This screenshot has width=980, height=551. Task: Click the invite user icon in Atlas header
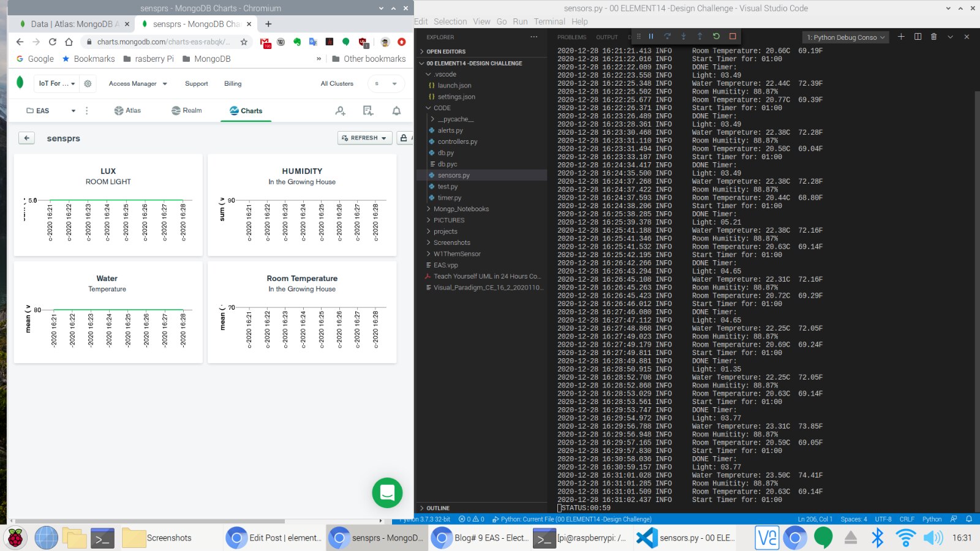click(341, 111)
